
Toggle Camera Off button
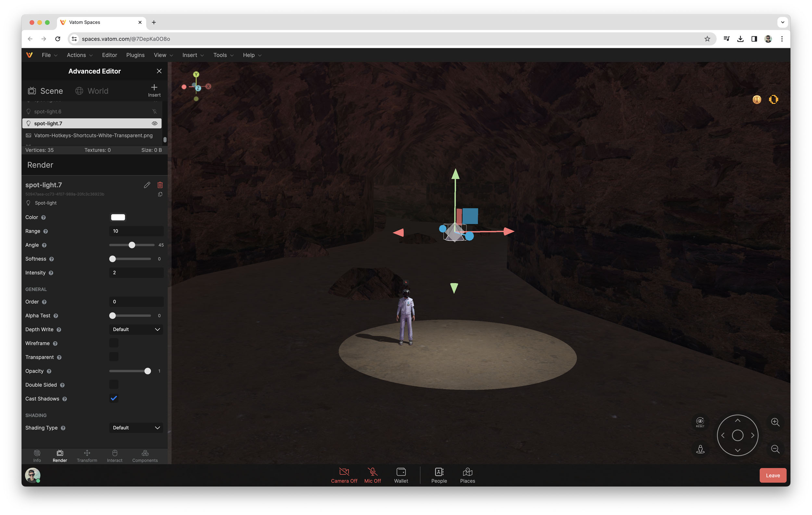[344, 476]
